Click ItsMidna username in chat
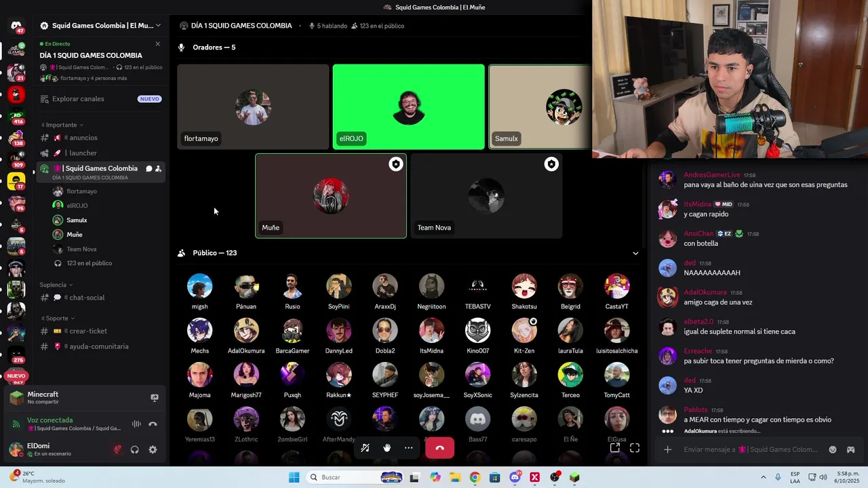 697,204
